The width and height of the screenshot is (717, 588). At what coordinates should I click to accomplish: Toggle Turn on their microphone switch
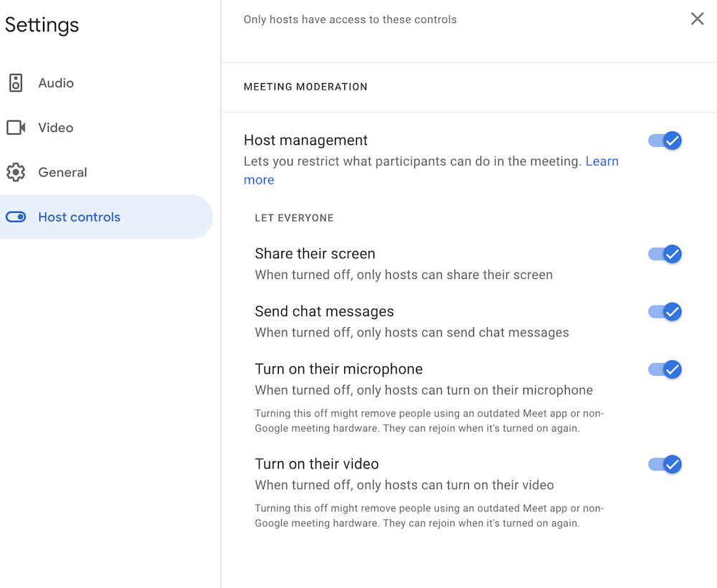pyautogui.click(x=665, y=369)
